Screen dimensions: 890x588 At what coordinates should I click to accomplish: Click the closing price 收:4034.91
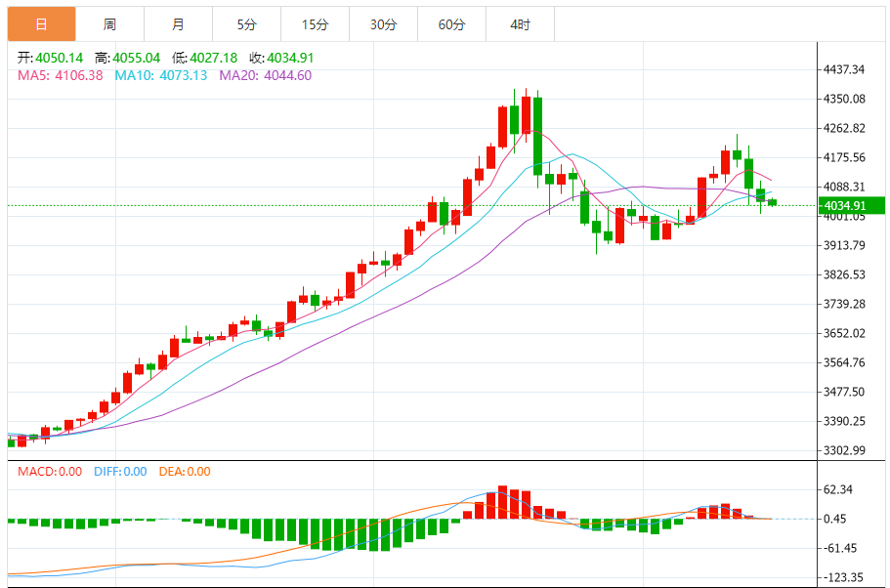pyautogui.click(x=281, y=58)
